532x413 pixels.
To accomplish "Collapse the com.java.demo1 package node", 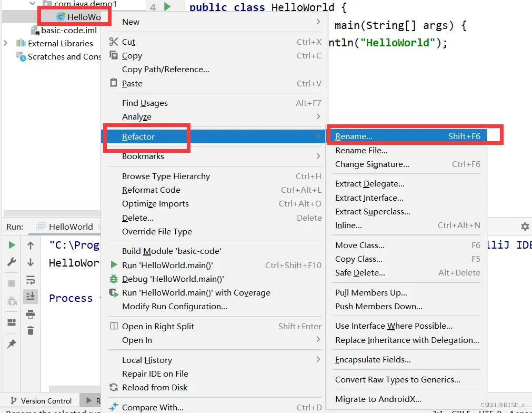I will pos(32,3).
